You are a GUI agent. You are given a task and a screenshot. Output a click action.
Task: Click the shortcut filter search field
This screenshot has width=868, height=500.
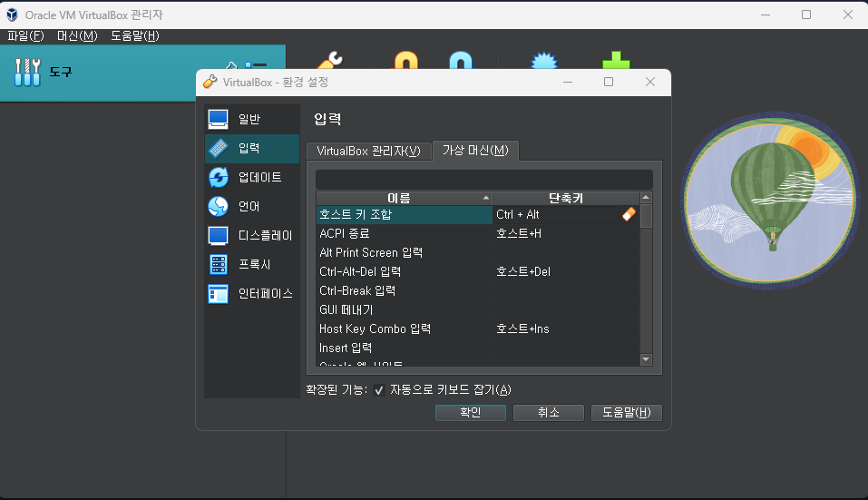click(x=484, y=180)
